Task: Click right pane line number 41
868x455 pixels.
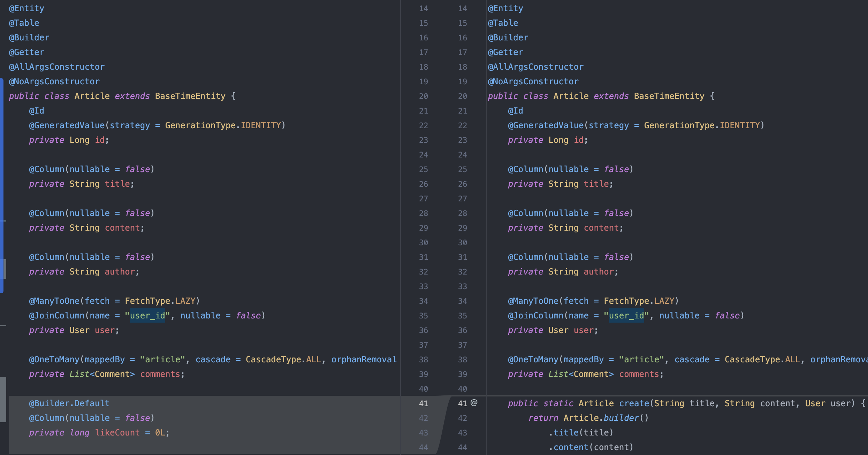Action: (462, 403)
